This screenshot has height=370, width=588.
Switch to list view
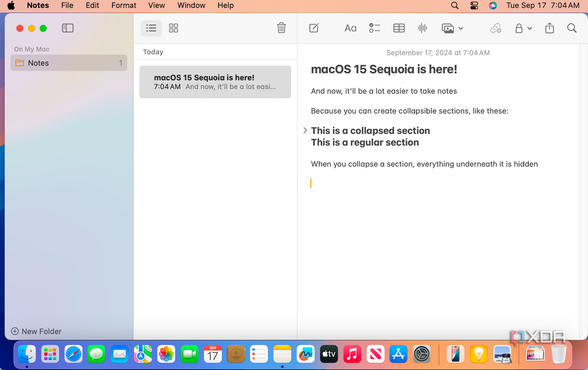point(151,28)
